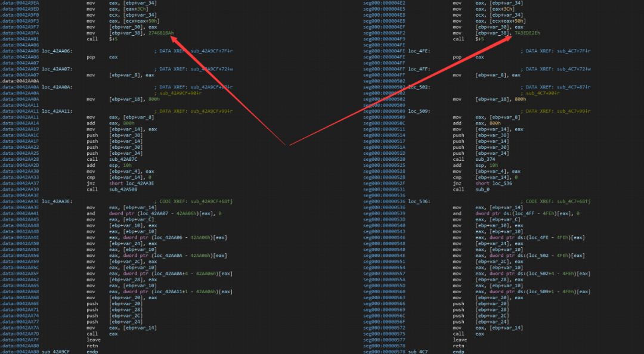
Task: Click the loc_502: label
Action: (x=419, y=88)
